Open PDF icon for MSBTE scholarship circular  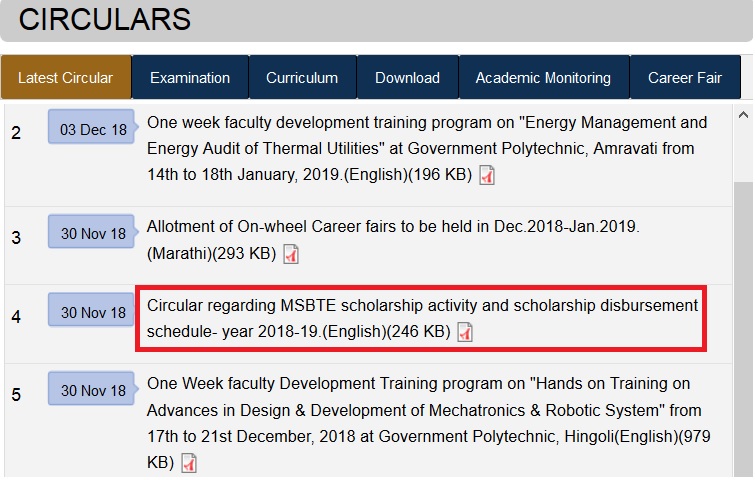[465, 332]
